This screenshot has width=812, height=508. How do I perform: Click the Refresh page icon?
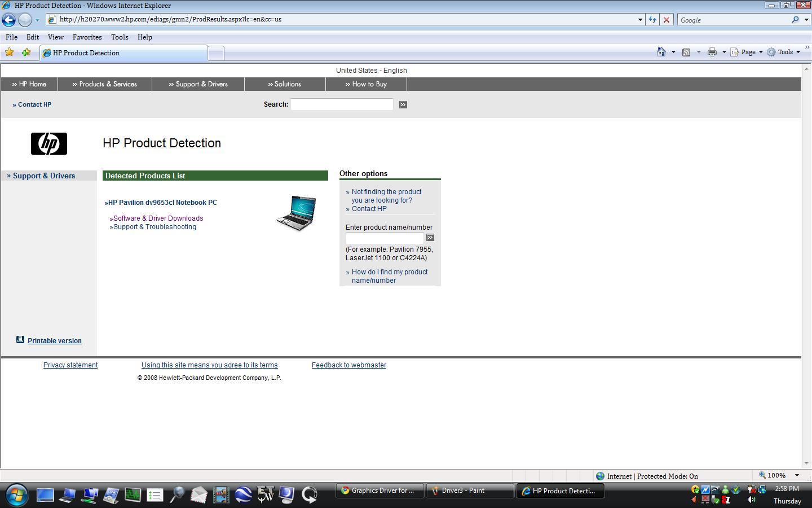point(652,20)
